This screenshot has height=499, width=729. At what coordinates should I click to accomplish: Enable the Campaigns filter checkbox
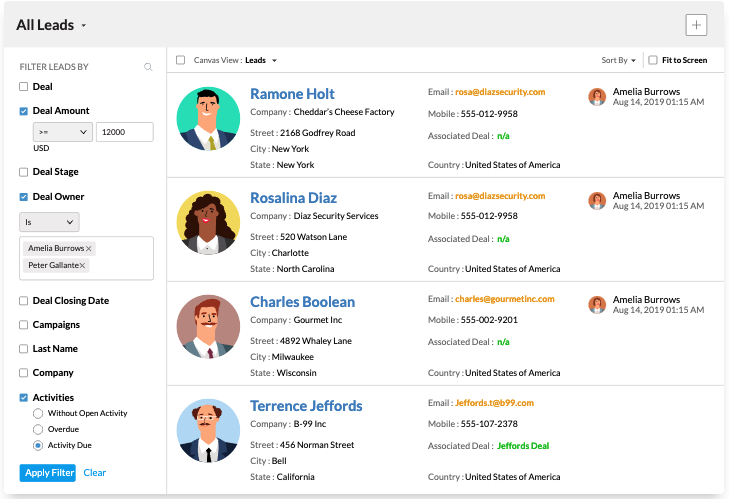(24, 325)
